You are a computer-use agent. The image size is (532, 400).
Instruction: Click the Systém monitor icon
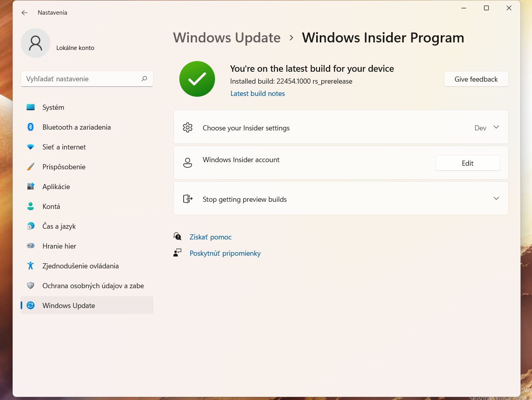[x=31, y=107]
